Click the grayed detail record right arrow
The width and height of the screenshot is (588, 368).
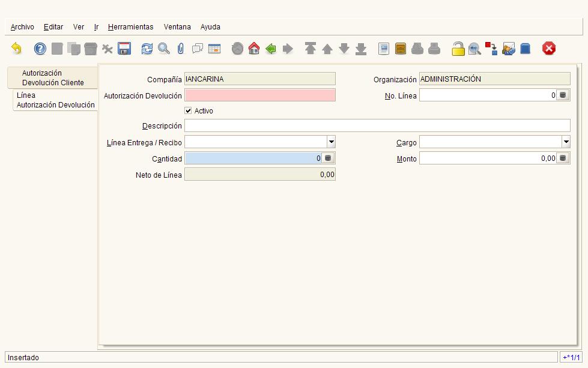288,49
